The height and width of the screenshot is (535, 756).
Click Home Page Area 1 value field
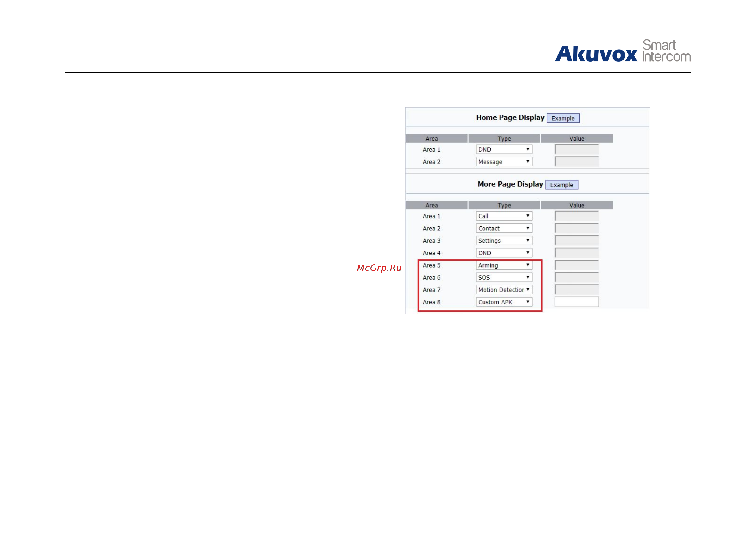(577, 149)
